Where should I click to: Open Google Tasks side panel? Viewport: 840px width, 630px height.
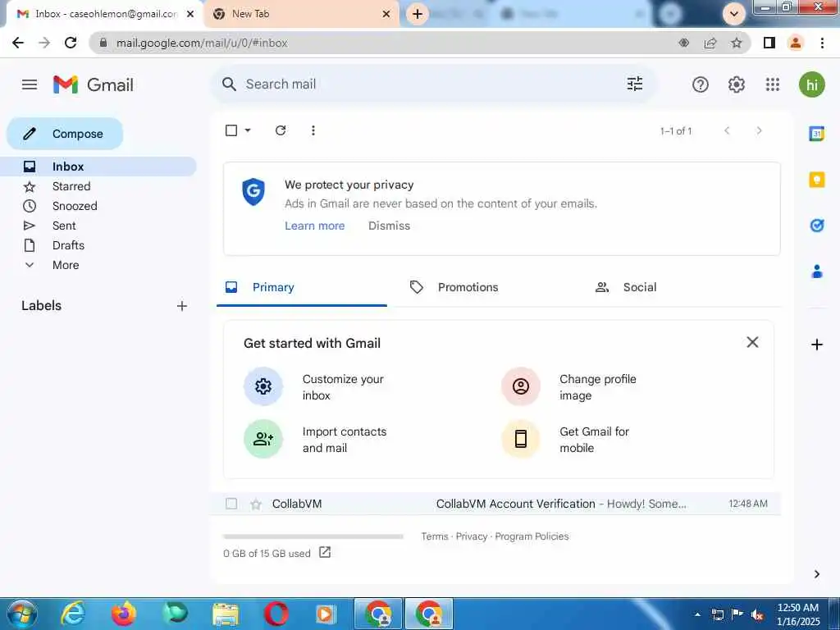(816, 226)
